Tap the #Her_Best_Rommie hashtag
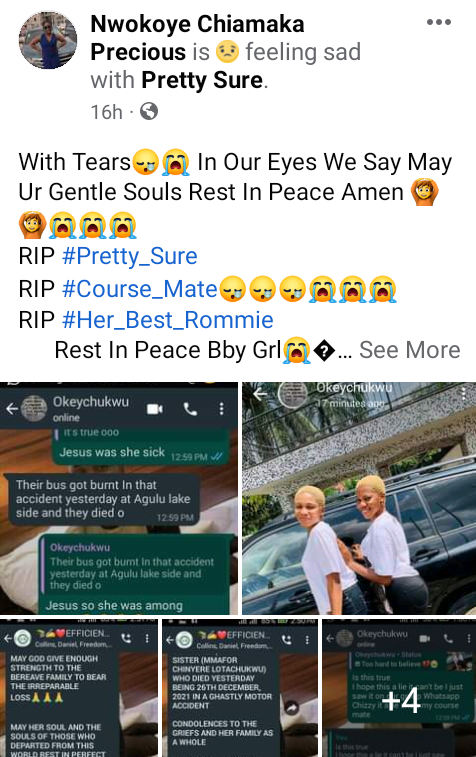The width and height of the screenshot is (476, 757). pos(168,320)
